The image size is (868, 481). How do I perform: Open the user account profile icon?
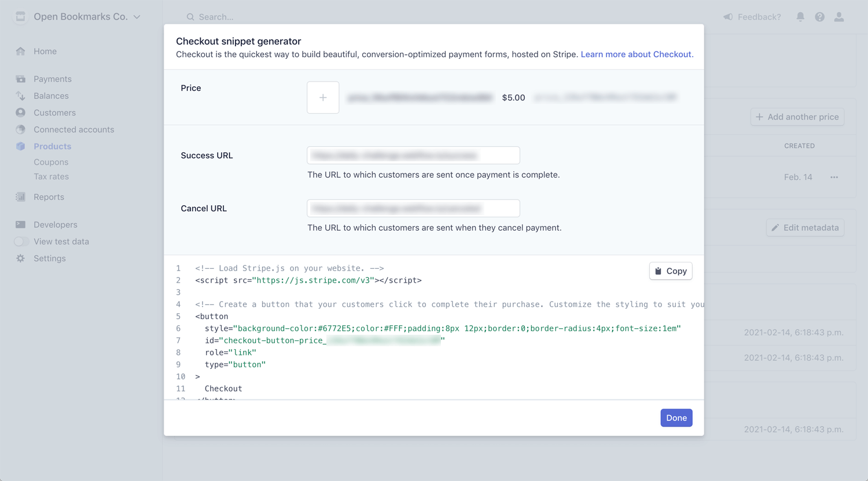click(839, 17)
